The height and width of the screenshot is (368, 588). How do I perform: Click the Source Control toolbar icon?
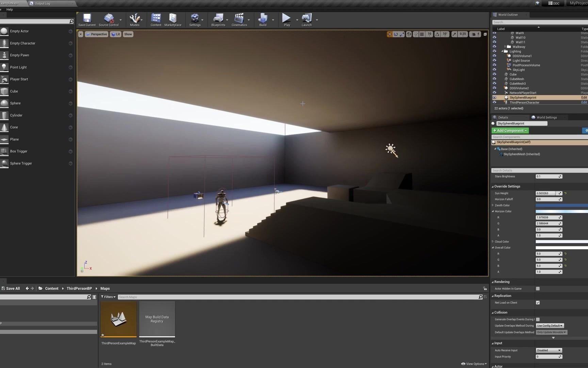(x=108, y=19)
